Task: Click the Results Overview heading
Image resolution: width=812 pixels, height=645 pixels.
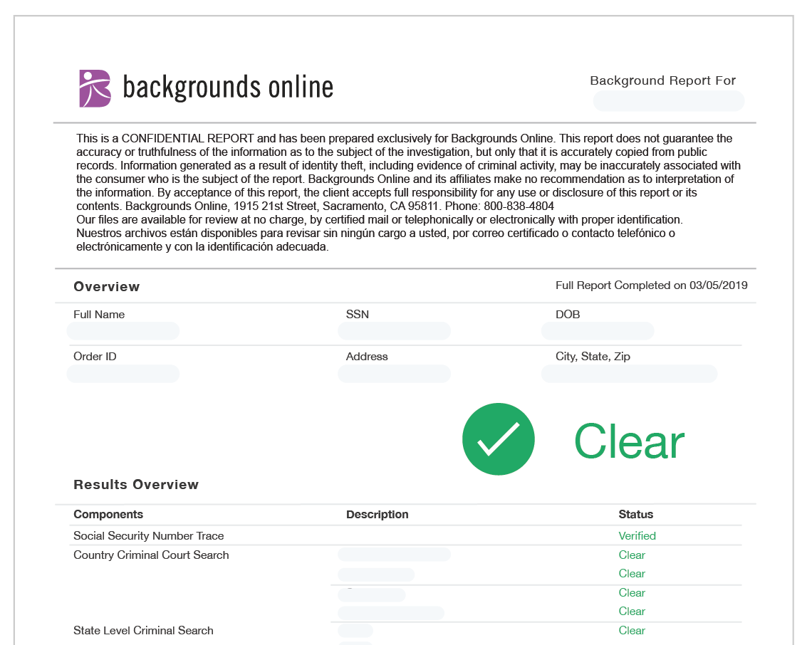Action: [x=136, y=485]
